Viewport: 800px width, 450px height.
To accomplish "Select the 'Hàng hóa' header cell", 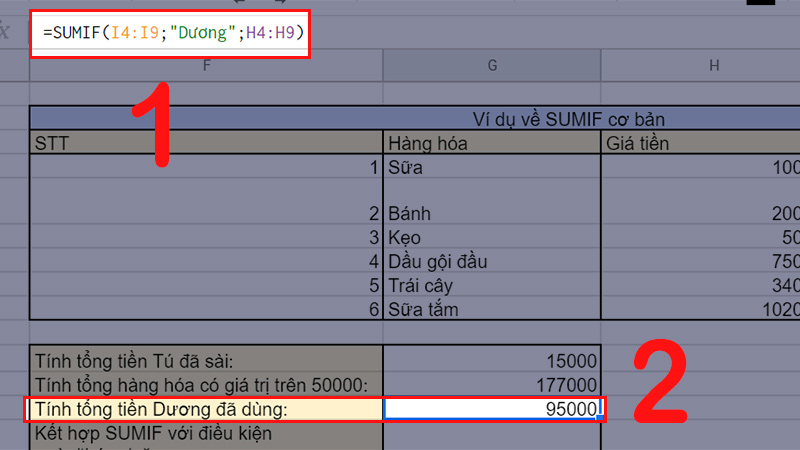I will 491,143.
